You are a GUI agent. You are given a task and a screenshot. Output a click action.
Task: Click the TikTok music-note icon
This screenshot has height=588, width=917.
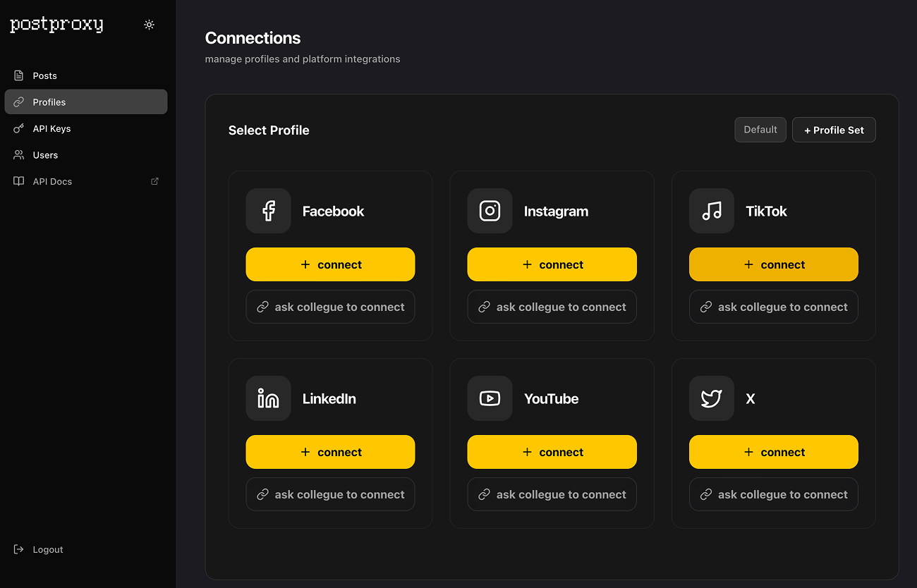click(x=711, y=211)
